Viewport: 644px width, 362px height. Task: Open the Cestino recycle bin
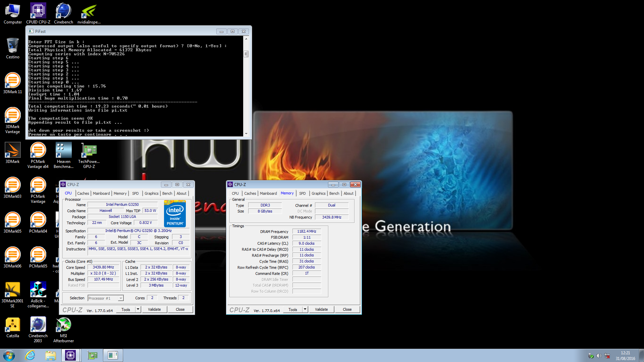click(13, 48)
